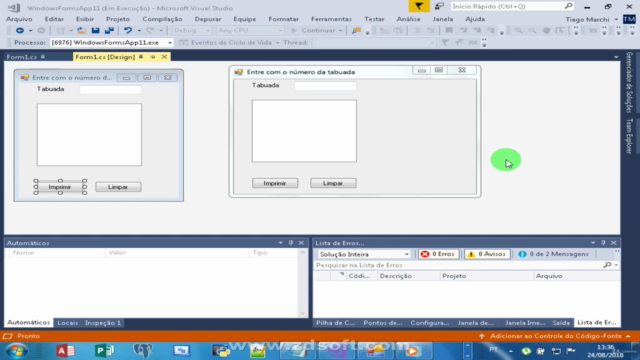Click the bookmark flag toolbar icon
The image size is (640, 360).
[449, 31]
